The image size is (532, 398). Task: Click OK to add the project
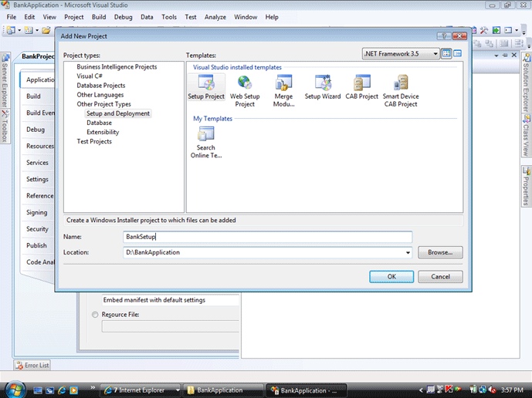click(391, 277)
